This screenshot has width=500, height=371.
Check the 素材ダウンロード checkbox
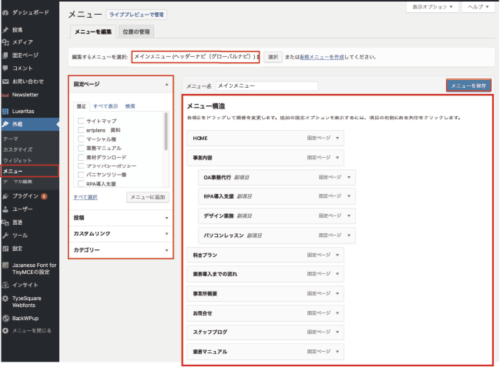pos(81,157)
